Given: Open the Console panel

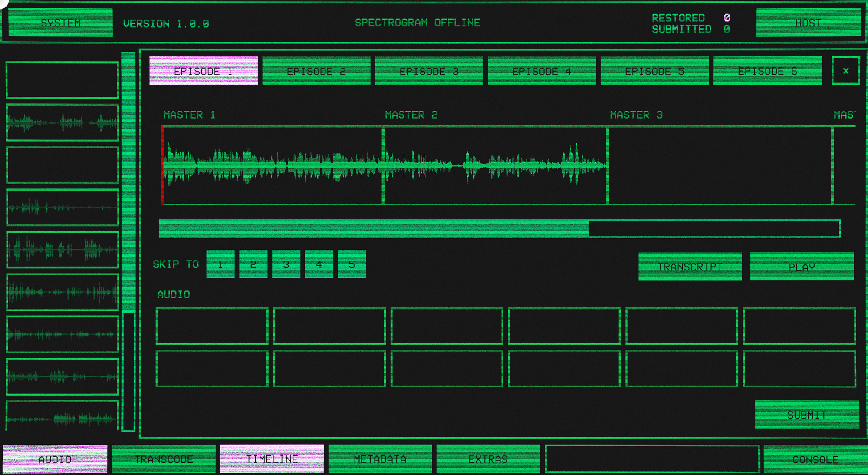Looking at the screenshot, I should 815,459.
